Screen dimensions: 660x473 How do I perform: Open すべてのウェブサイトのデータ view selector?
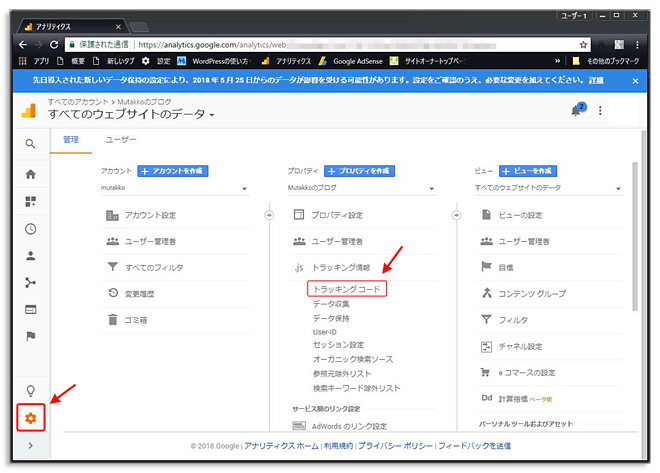[131, 114]
